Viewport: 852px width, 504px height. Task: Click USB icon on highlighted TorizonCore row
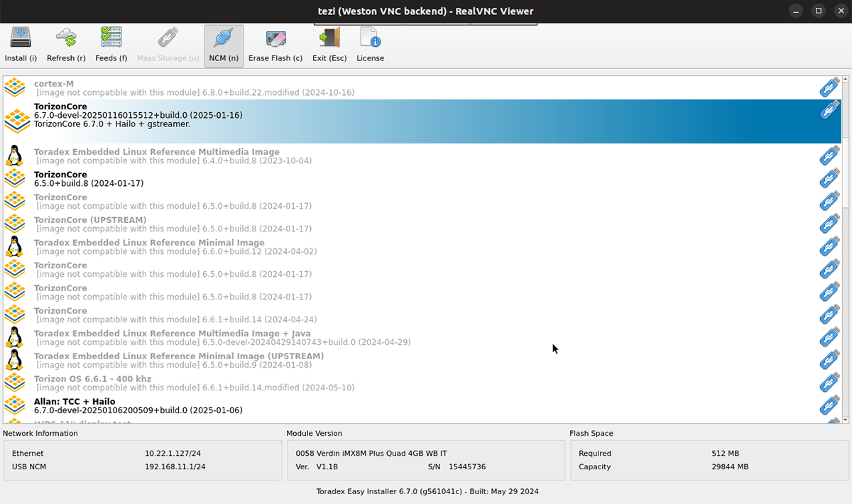[x=829, y=111]
